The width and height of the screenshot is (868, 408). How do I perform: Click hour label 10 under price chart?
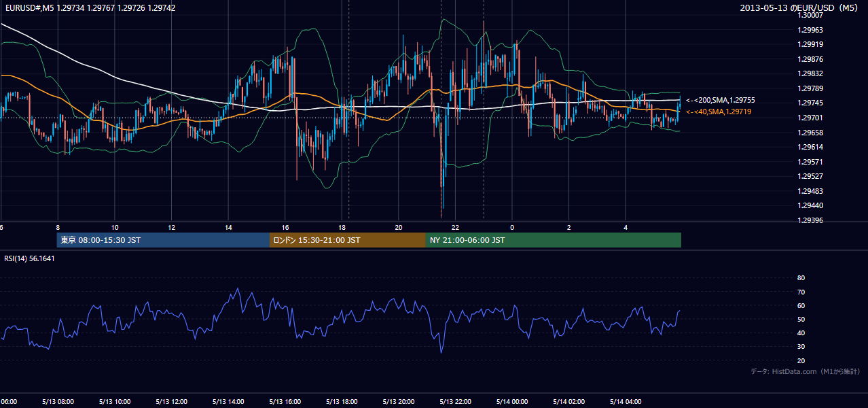[115, 227]
